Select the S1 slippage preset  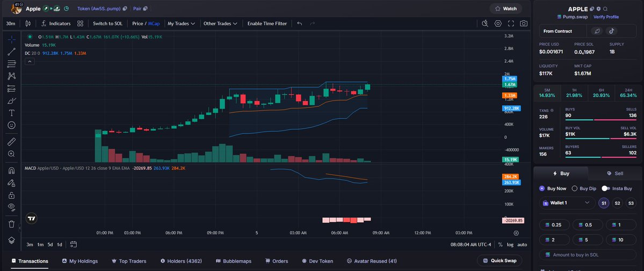[x=604, y=203]
